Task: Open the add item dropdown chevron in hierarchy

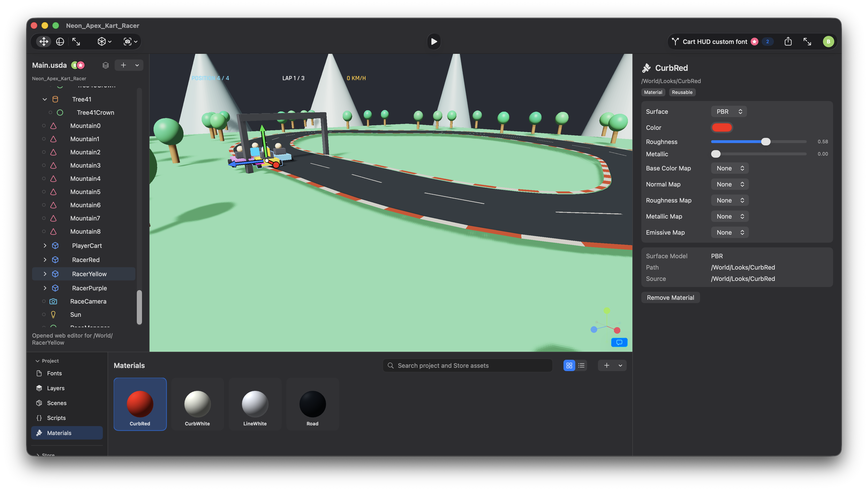Action: (137, 65)
